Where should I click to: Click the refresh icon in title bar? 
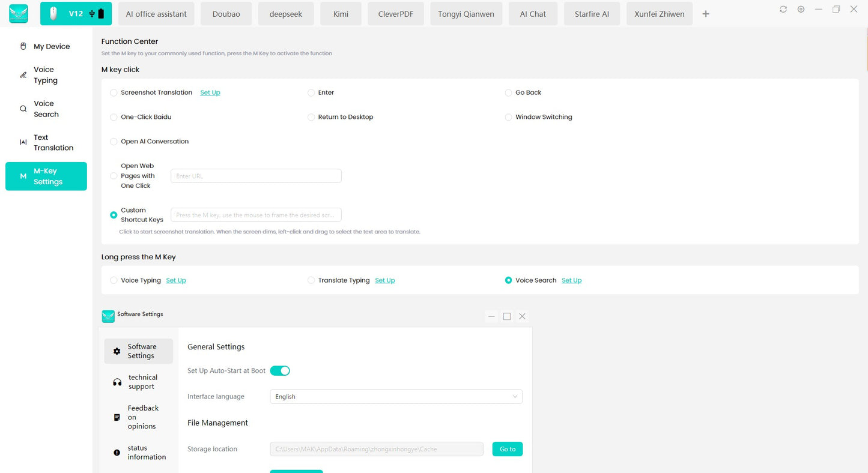[783, 10]
